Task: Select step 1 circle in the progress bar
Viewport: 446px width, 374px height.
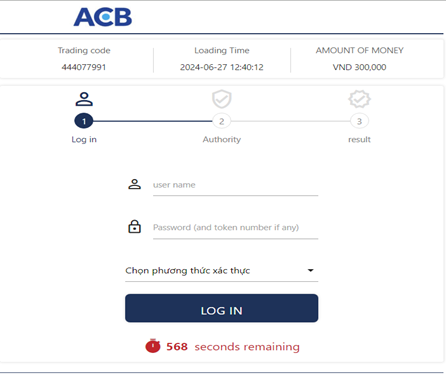Action: 84,121
